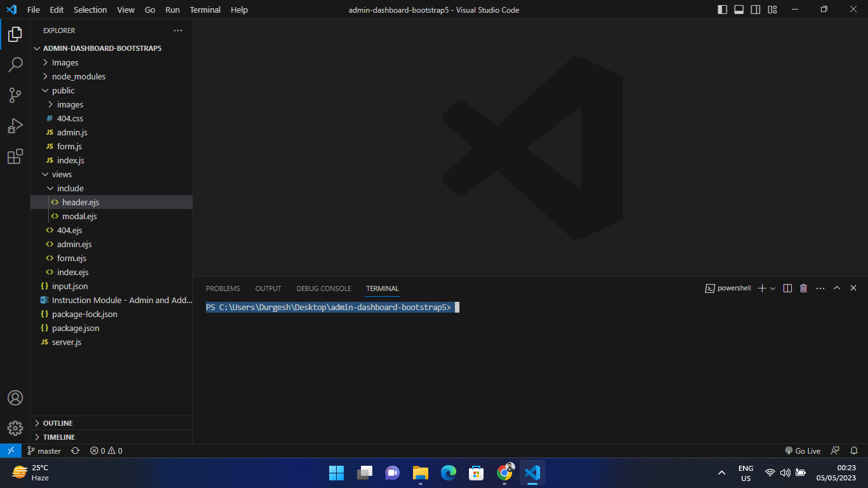The image size is (868, 488).
Task: Switch to the OUTPUT tab
Action: (268, 288)
